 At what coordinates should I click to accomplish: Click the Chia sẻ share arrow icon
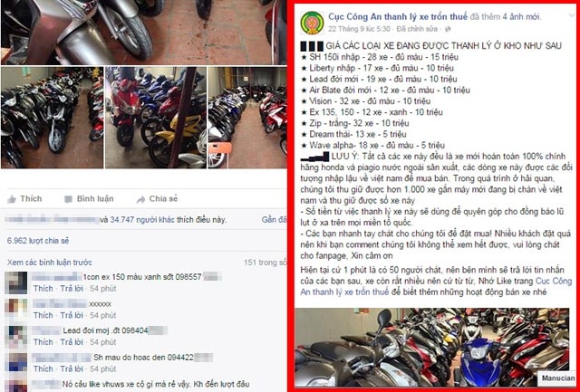pyautogui.click(x=140, y=199)
